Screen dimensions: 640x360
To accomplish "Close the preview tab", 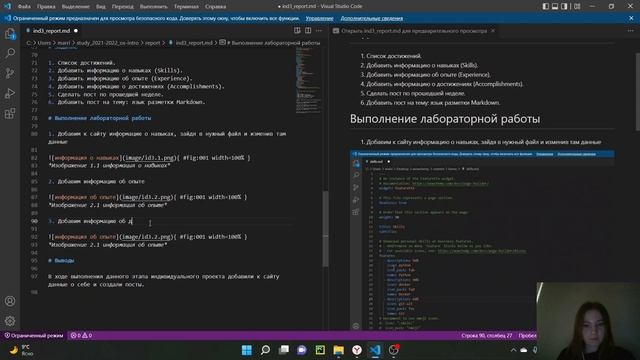I will click(493, 31).
